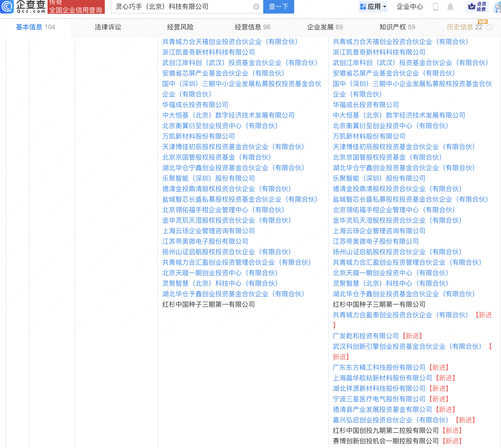Viewport: 501px width, 448px height.
Task: Open notifications via the bell icon
Action: coord(450,7)
